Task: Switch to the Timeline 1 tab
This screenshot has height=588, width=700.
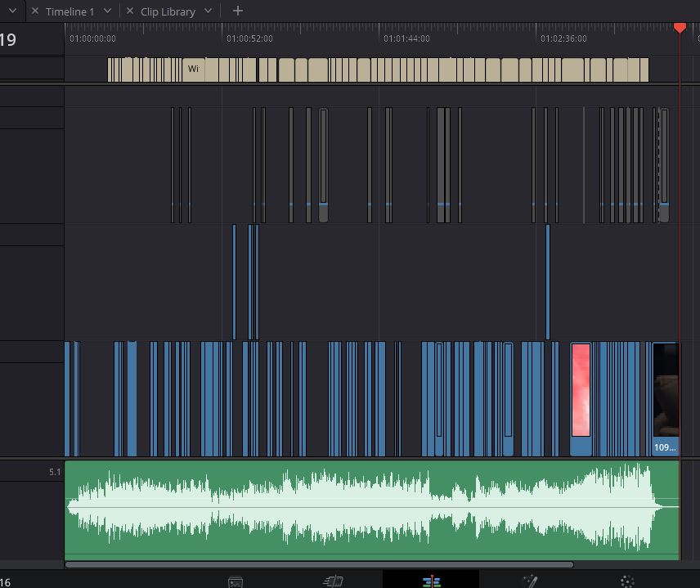Action: 70,11
